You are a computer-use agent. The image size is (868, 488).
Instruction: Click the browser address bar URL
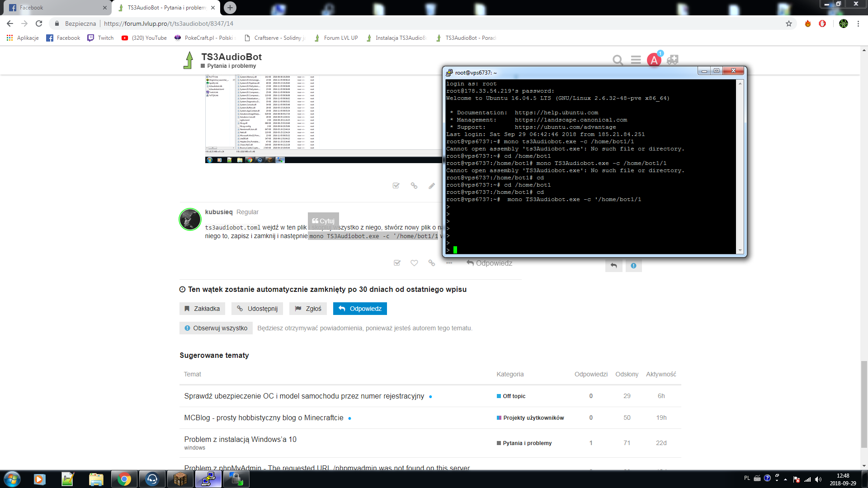(x=168, y=23)
